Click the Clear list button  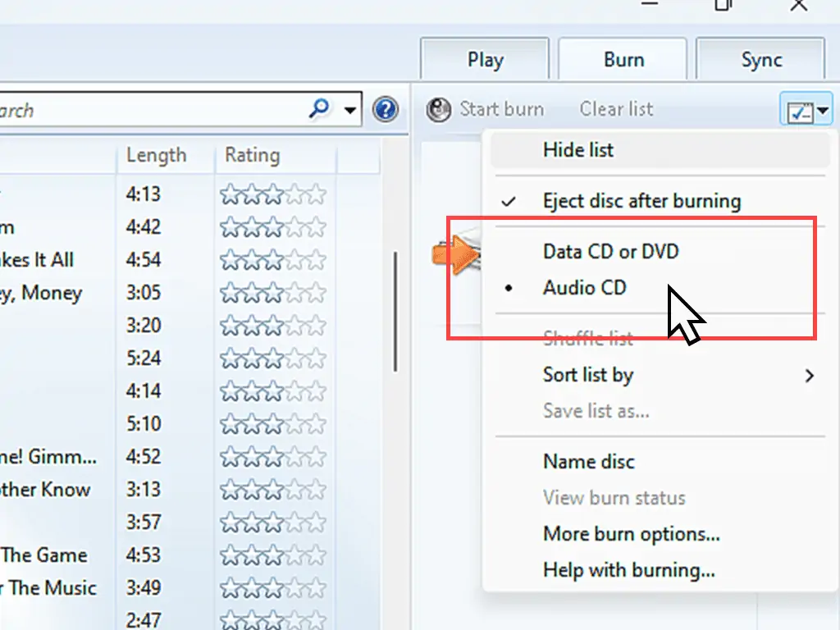(616, 109)
